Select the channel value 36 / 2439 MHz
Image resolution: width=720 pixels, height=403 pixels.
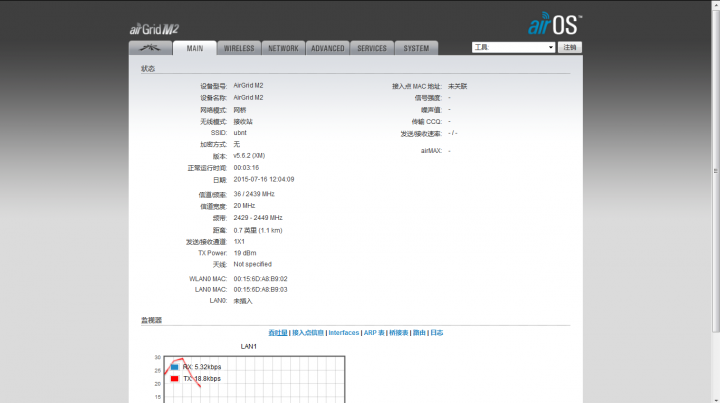click(x=254, y=194)
